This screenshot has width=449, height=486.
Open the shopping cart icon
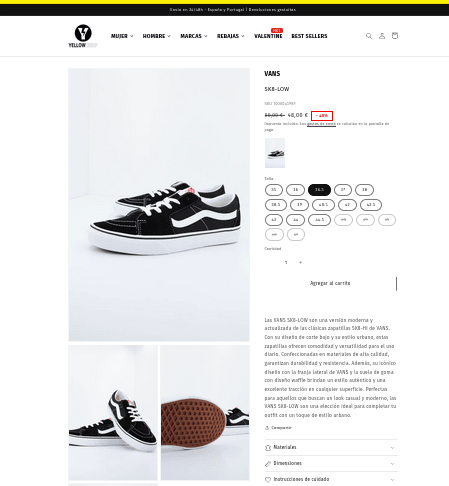point(395,35)
